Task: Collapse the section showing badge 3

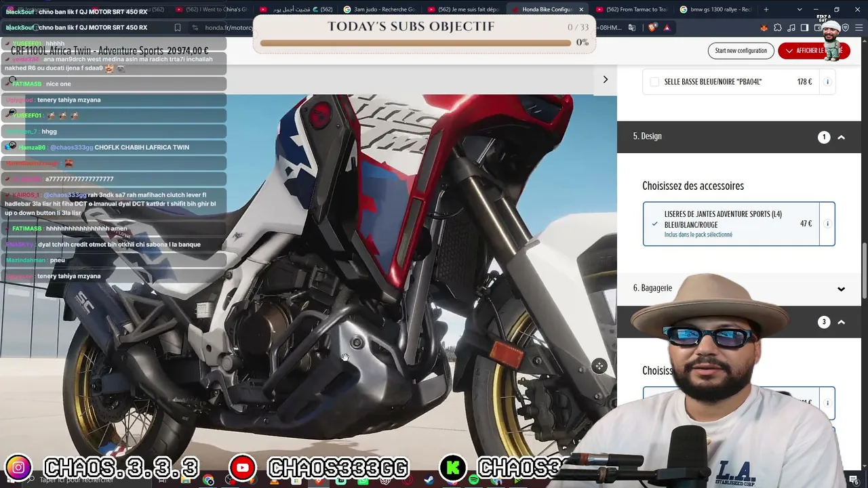Action: 841,323
